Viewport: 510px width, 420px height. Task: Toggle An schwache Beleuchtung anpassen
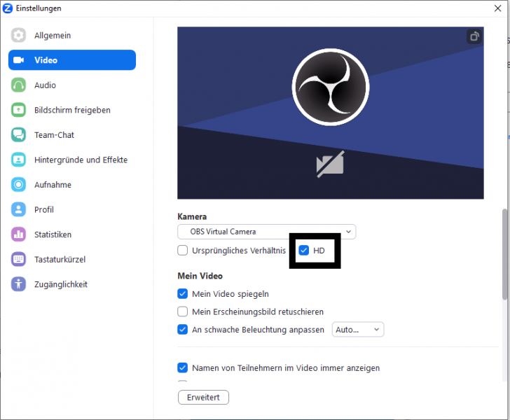coord(182,330)
